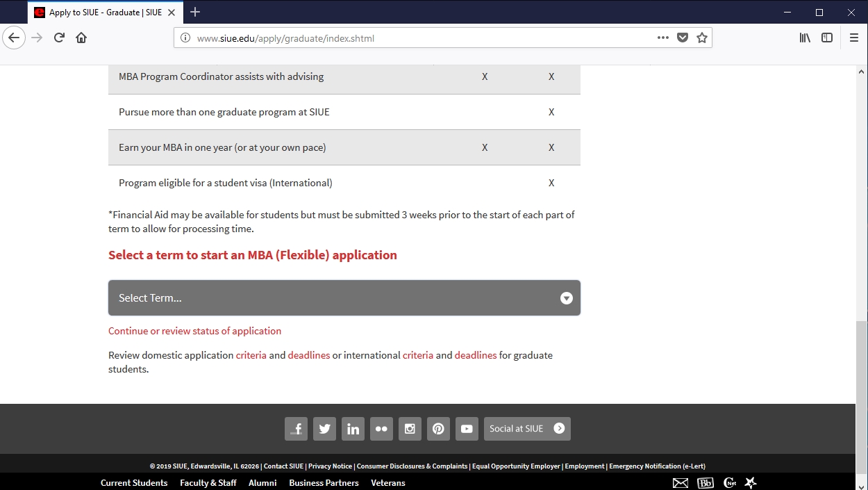
Task: Open the Faculty & Staff footer item
Action: click(208, 483)
